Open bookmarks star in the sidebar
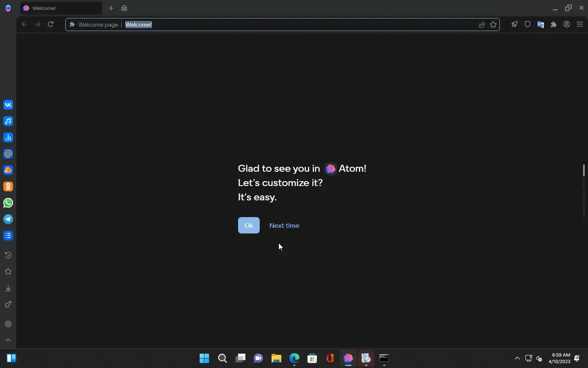This screenshot has height=368, width=588. [x=8, y=272]
